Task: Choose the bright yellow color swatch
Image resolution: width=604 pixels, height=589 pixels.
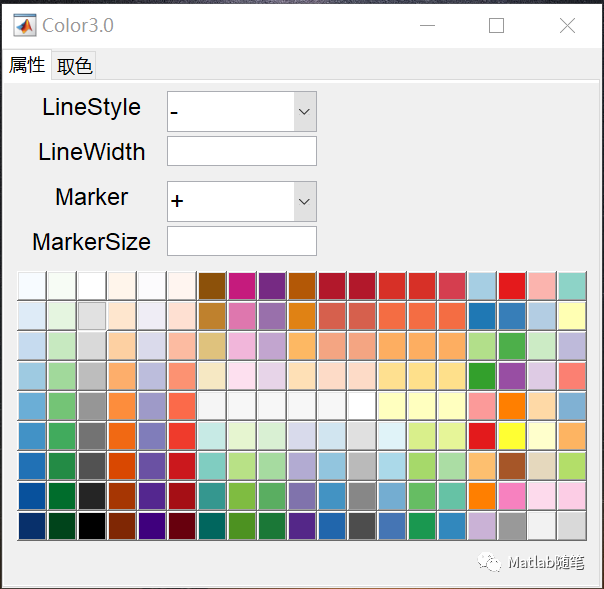Action: click(x=512, y=436)
